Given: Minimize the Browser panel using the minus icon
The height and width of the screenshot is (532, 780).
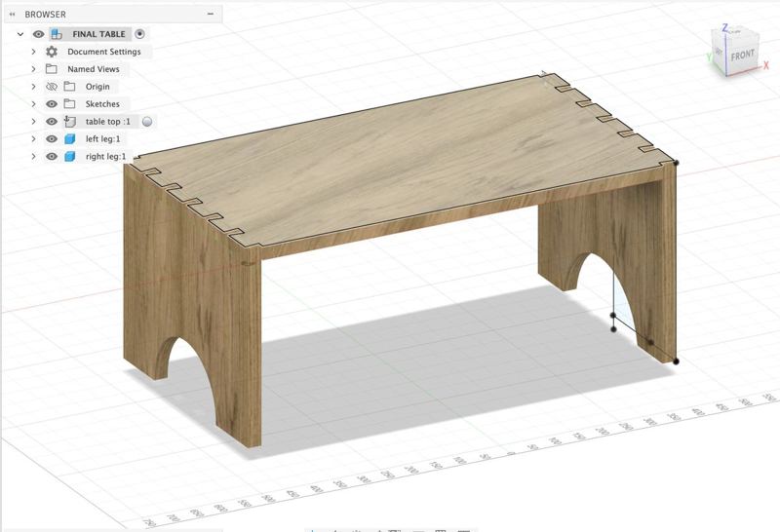Looking at the screenshot, I should [211, 14].
